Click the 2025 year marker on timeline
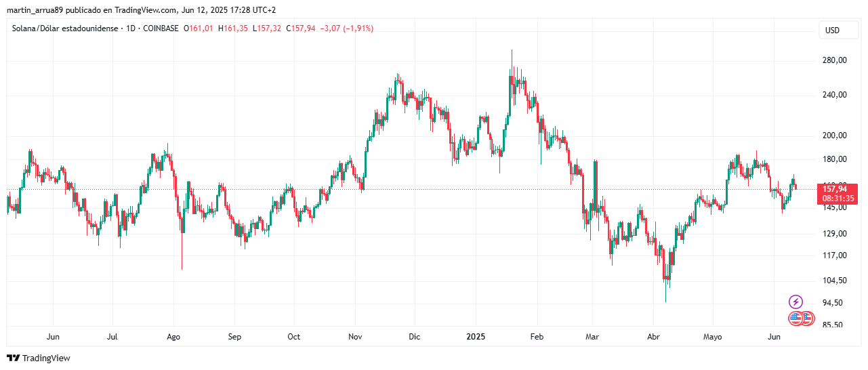 point(476,337)
